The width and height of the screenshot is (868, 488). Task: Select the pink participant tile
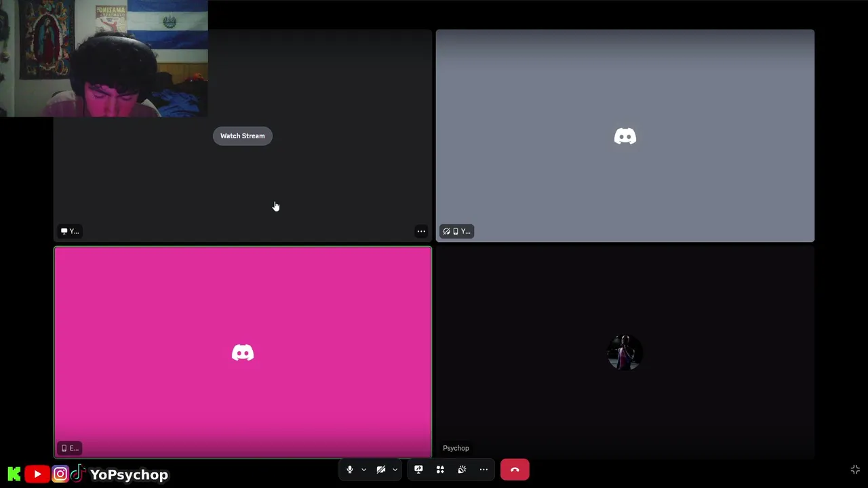[243, 352]
